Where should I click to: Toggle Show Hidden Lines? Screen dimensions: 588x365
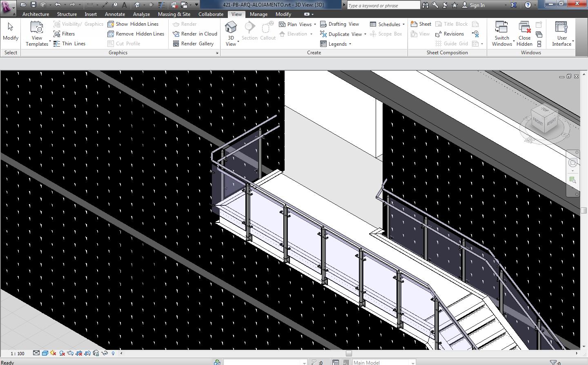pyautogui.click(x=133, y=24)
